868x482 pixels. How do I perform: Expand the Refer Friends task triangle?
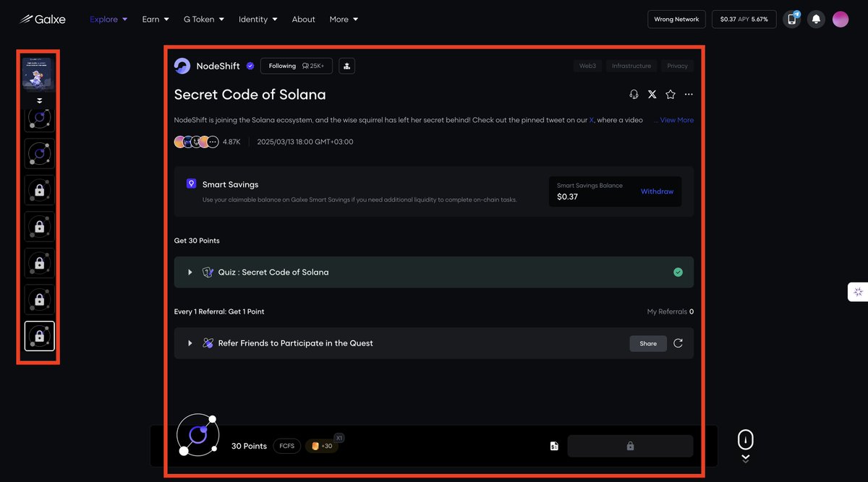coord(190,343)
